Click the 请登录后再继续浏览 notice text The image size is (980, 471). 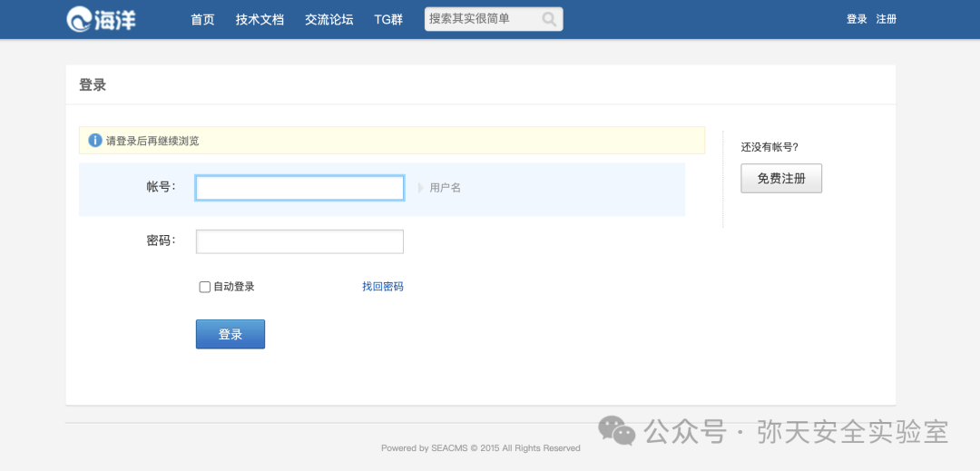click(x=152, y=142)
